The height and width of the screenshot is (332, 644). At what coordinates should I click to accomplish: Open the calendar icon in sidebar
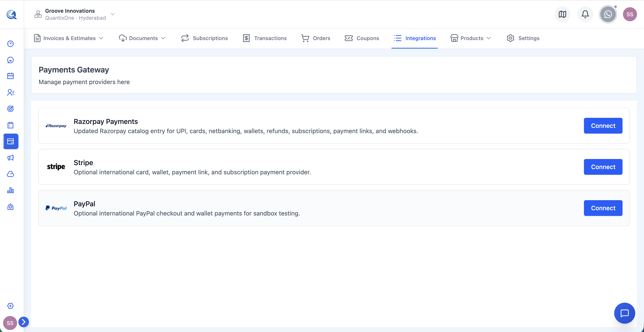click(11, 76)
